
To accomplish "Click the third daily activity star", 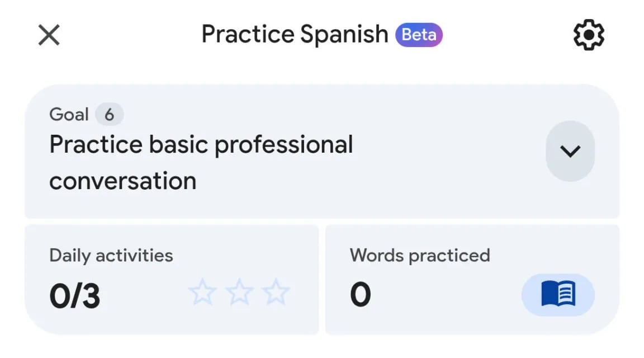I will point(276,293).
